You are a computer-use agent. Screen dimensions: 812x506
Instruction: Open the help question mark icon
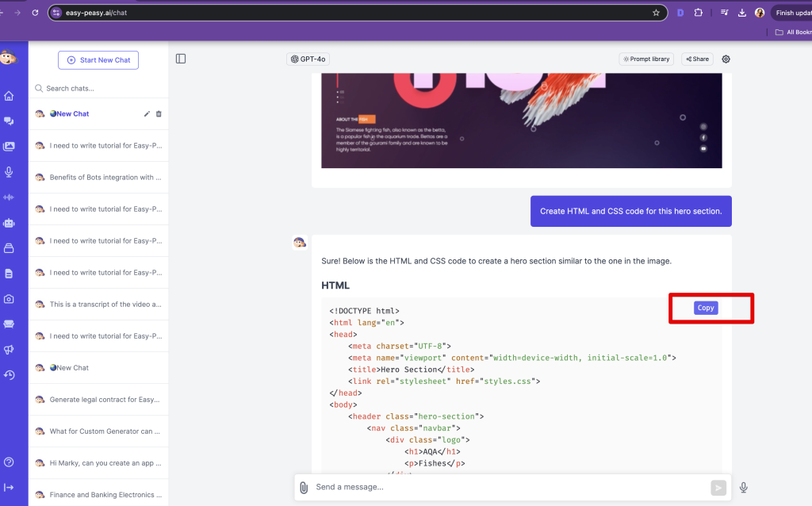click(9, 462)
